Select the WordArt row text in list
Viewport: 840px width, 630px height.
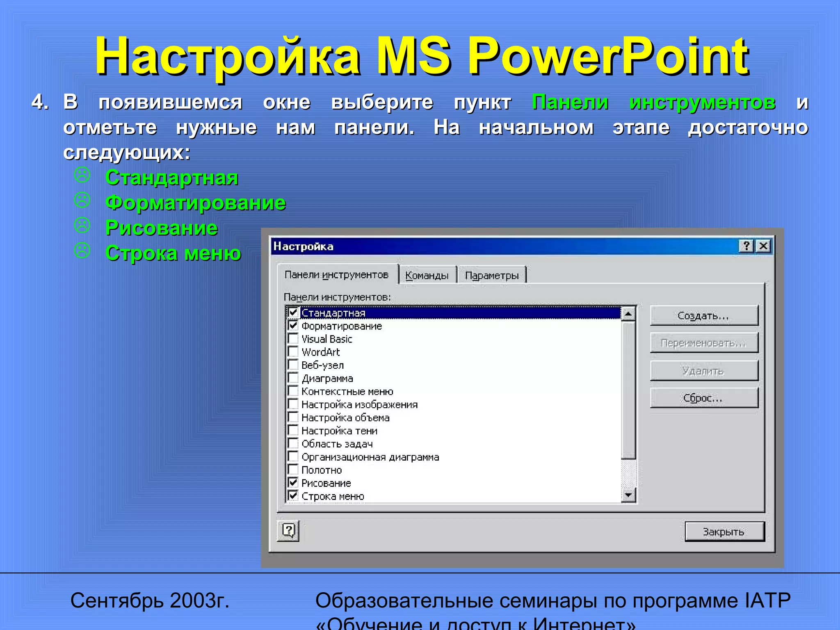pyautogui.click(x=321, y=352)
